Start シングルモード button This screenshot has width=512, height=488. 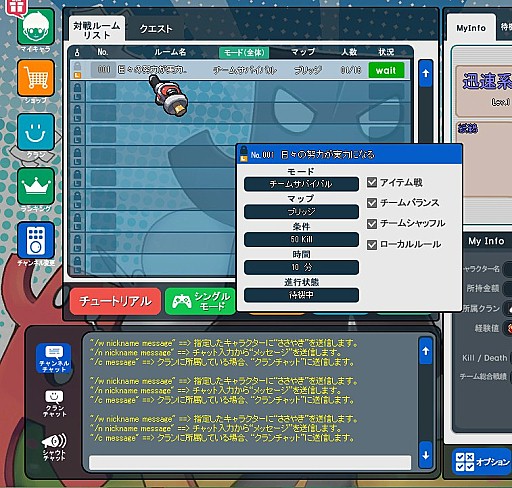200,301
